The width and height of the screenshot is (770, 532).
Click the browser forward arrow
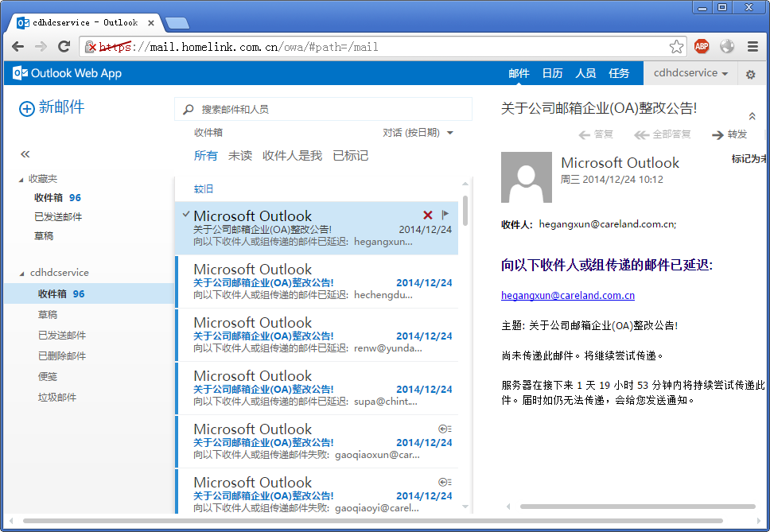tap(41, 47)
